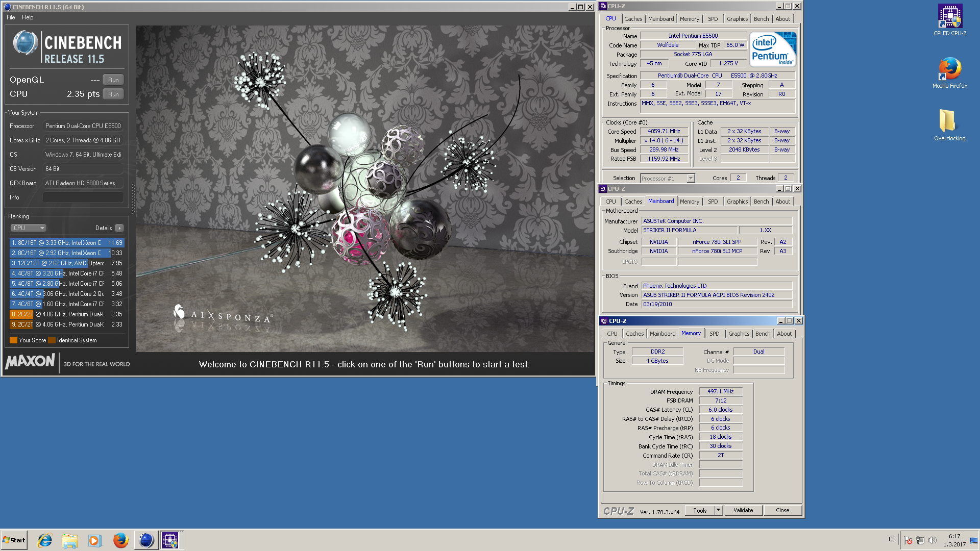The height and width of the screenshot is (551, 980).
Task: Click the Validate button in CPU-Z
Action: tap(743, 510)
